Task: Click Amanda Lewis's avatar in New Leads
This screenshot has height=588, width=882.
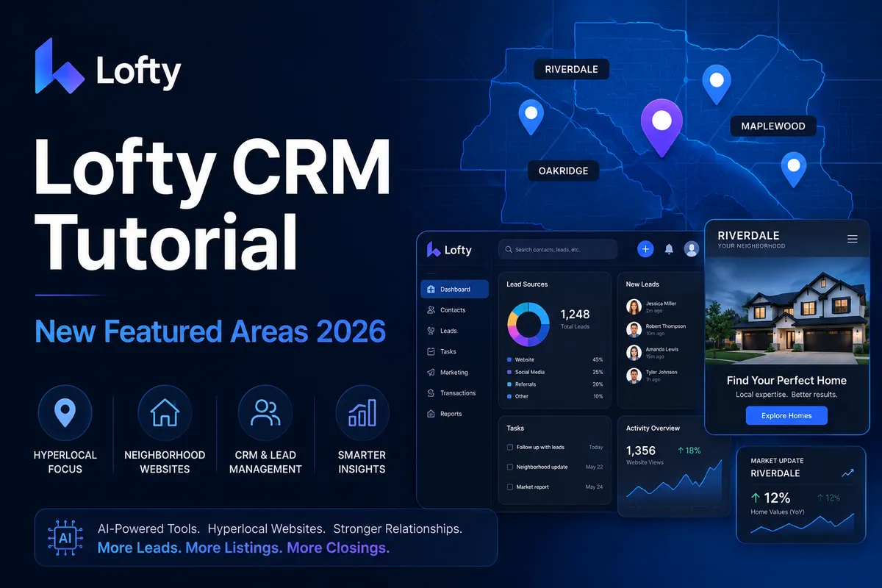Action: pyautogui.click(x=634, y=352)
